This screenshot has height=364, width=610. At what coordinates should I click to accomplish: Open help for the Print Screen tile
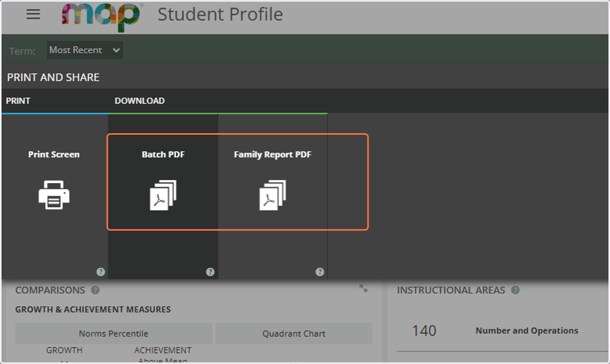click(x=101, y=272)
